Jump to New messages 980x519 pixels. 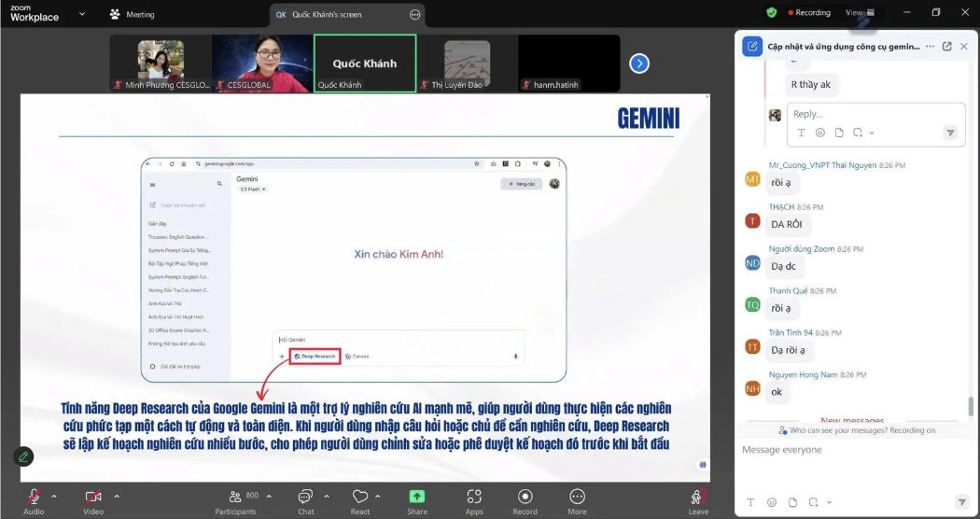[x=852, y=420]
